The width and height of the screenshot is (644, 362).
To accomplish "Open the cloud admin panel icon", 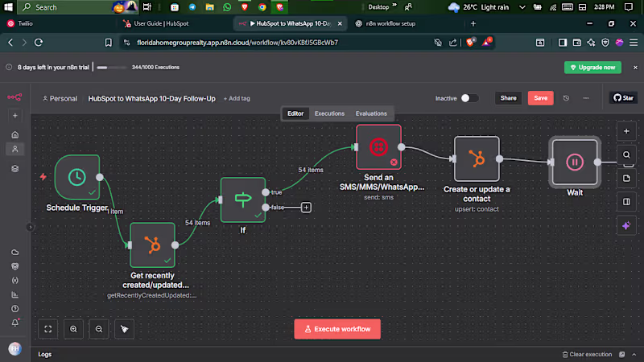I will pos(14,252).
